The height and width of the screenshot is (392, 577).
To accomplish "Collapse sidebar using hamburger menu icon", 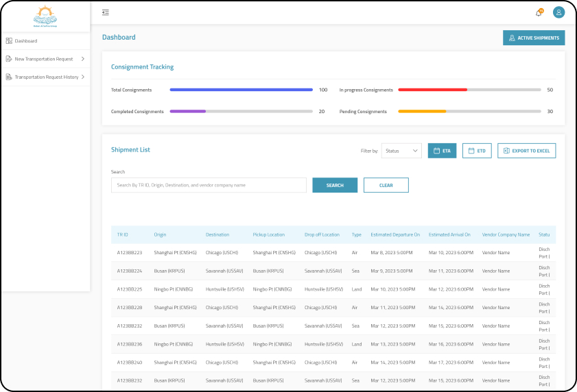I will (106, 12).
